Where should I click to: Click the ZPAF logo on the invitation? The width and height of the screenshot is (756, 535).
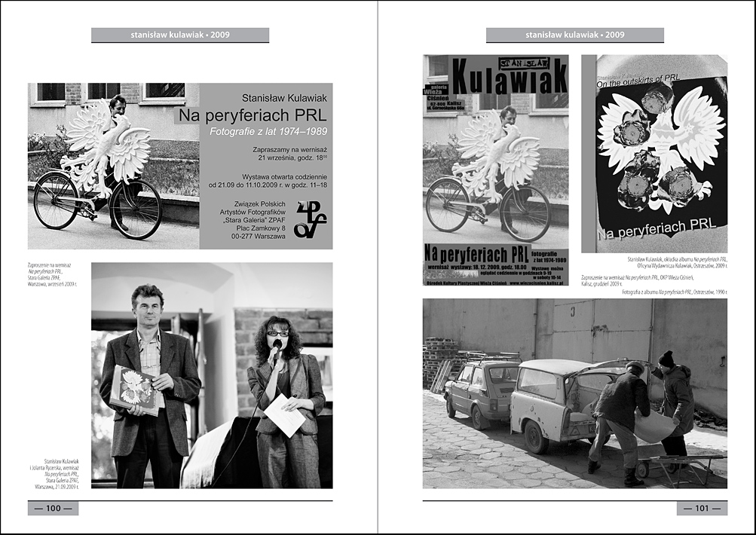(310, 219)
